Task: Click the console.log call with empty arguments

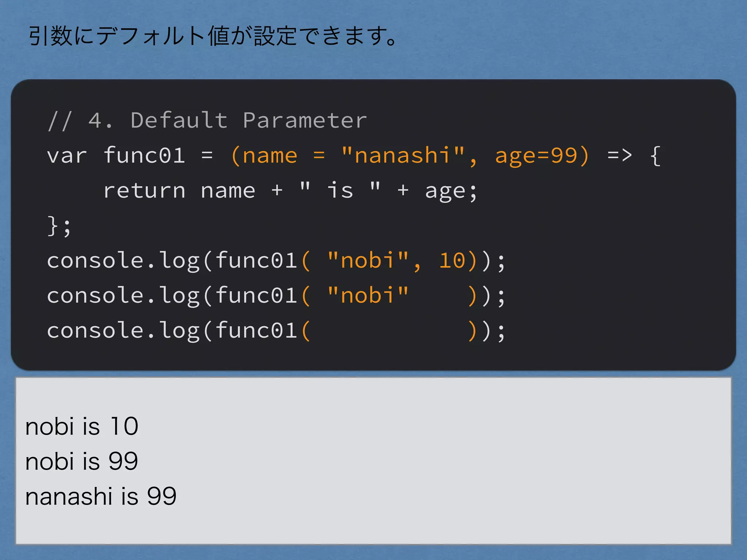Action: 276,331
